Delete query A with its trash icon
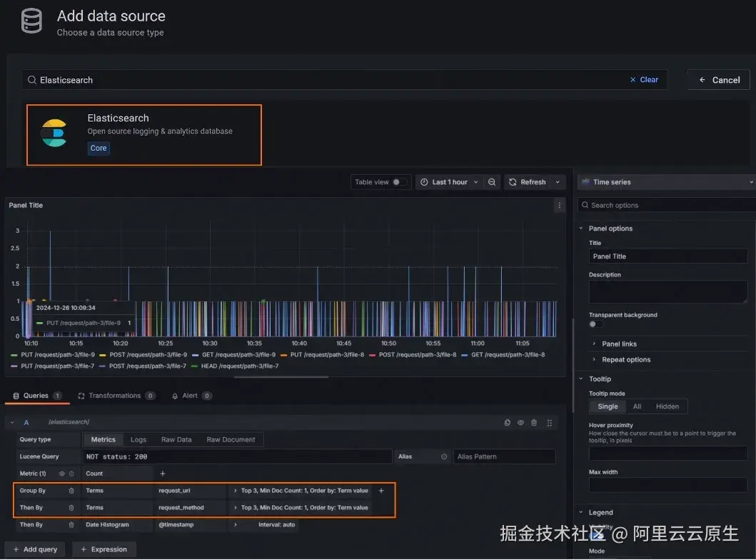This screenshot has width=756, height=560. 534,423
